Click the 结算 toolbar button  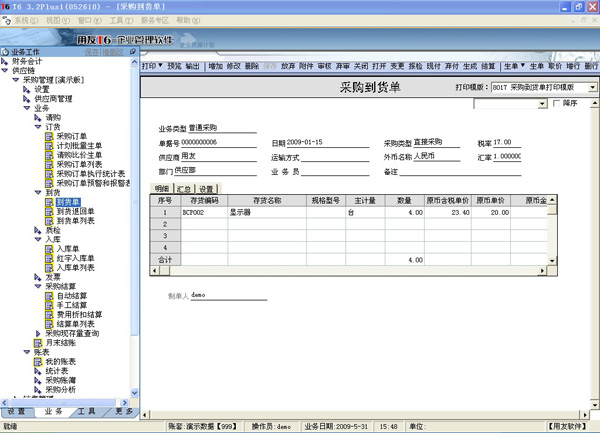click(488, 66)
